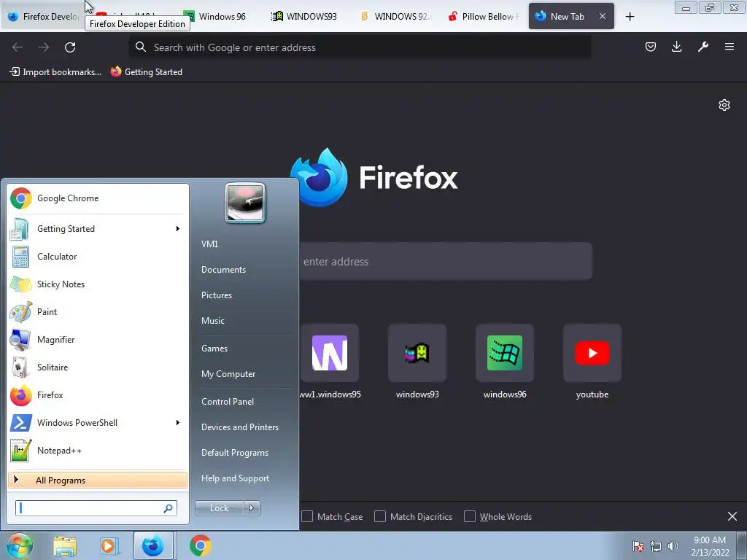Open Help and Support
This screenshot has width=747, height=560.
point(235,478)
